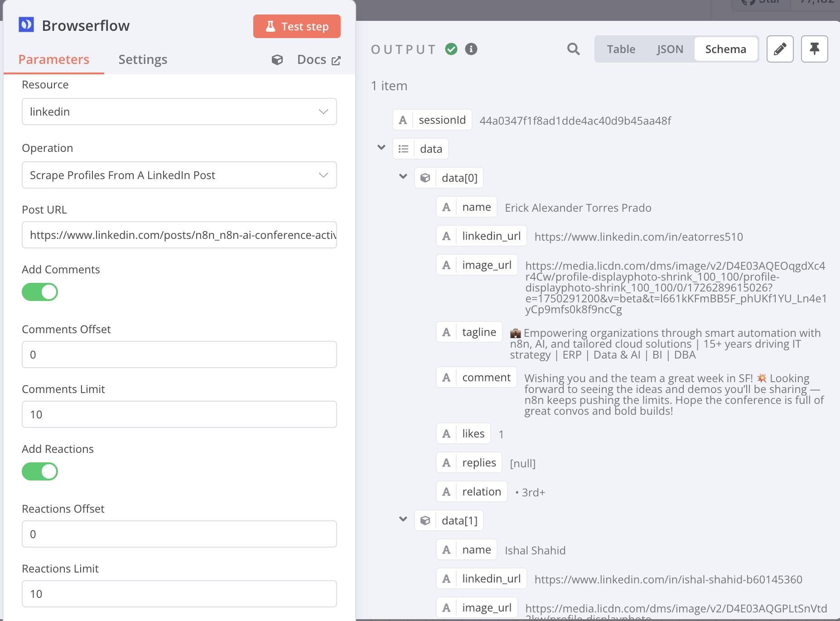Click the string type icon beside tagline
The height and width of the screenshot is (621, 840).
tap(446, 332)
